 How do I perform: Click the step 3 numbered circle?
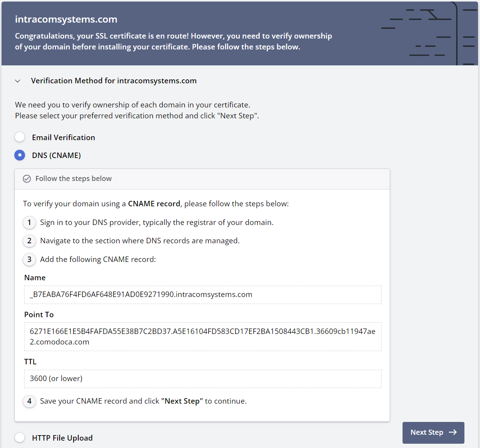pyautogui.click(x=29, y=260)
